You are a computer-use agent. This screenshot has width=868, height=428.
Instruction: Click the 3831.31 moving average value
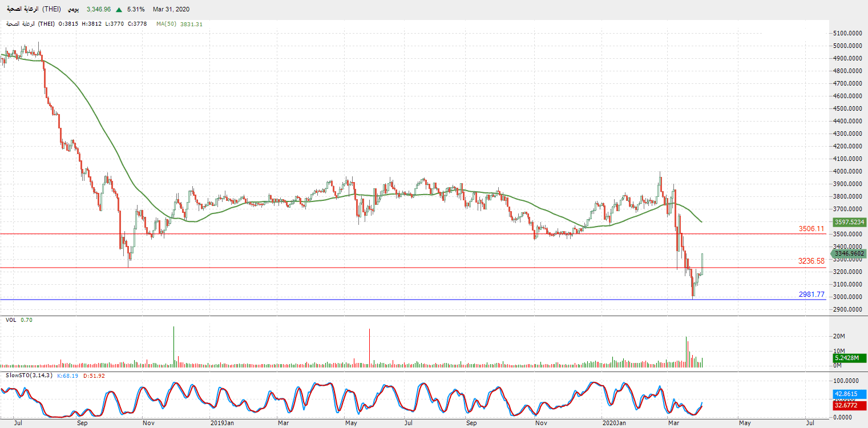point(191,24)
